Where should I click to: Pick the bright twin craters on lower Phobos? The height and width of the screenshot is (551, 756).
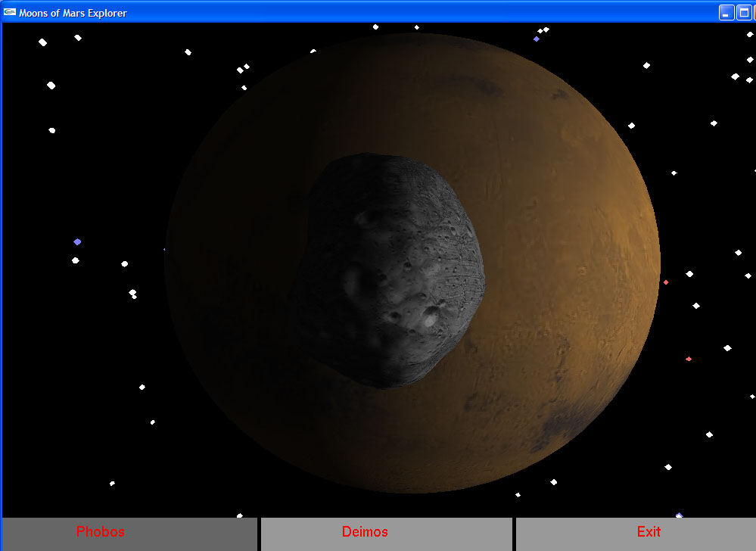[x=431, y=313]
